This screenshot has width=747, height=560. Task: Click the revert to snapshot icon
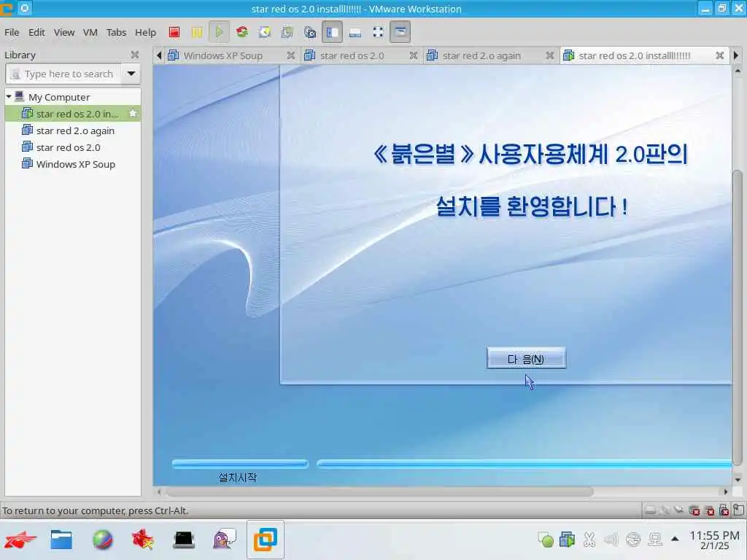point(287,32)
